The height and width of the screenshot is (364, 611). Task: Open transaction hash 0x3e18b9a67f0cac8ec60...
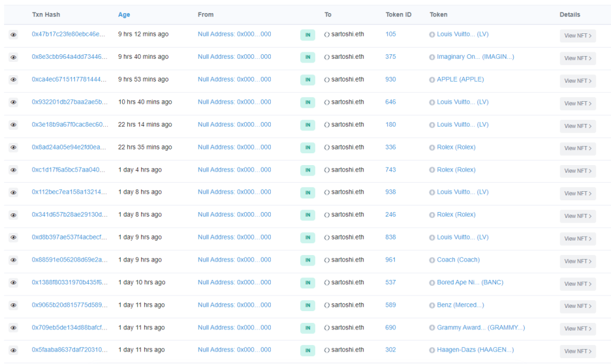[70, 124]
